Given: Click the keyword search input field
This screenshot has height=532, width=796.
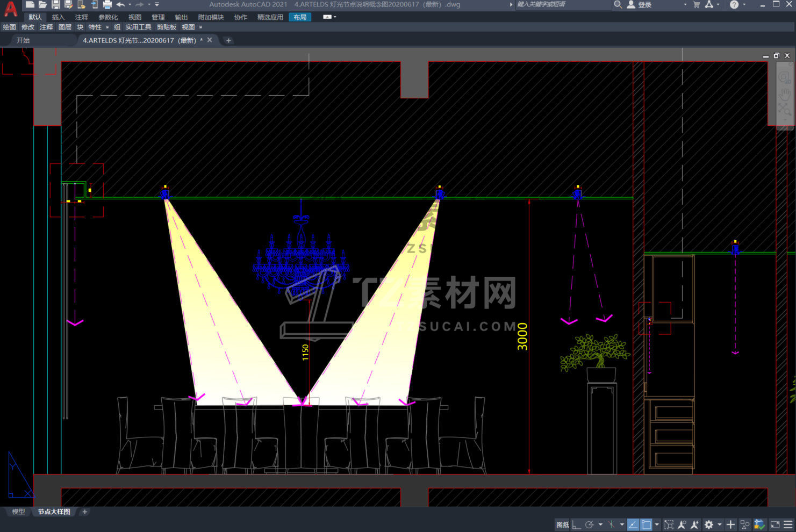Looking at the screenshot, I should (562, 4).
